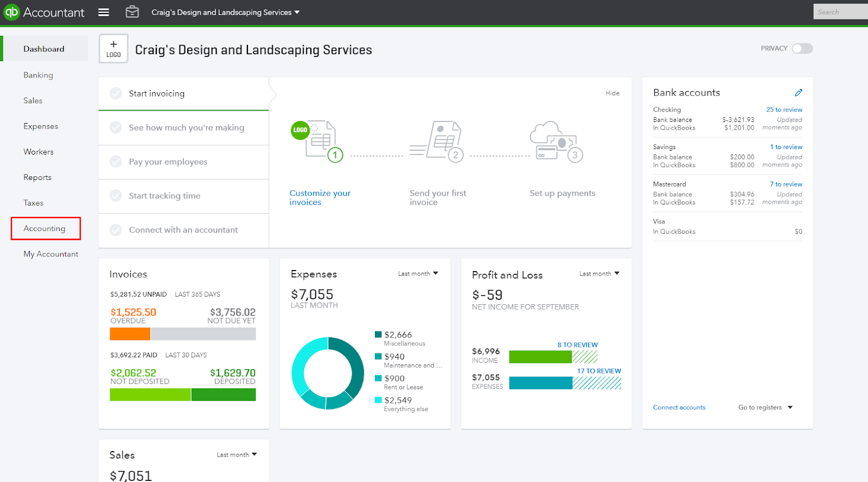
Task: Open Expenses in the sidebar
Action: pyautogui.click(x=41, y=126)
